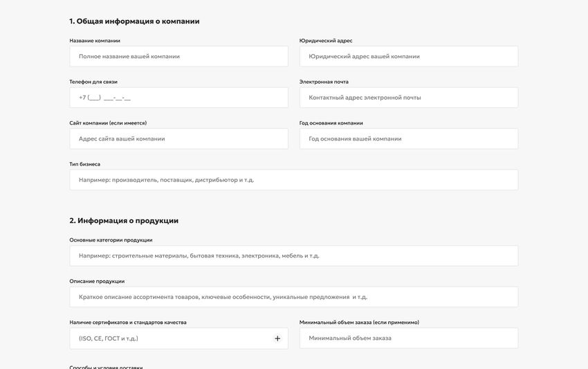Image resolution: width=588 pixels, height=369 pixels.
Task: Click the legal address input field
Action: (x=408, y=56)
